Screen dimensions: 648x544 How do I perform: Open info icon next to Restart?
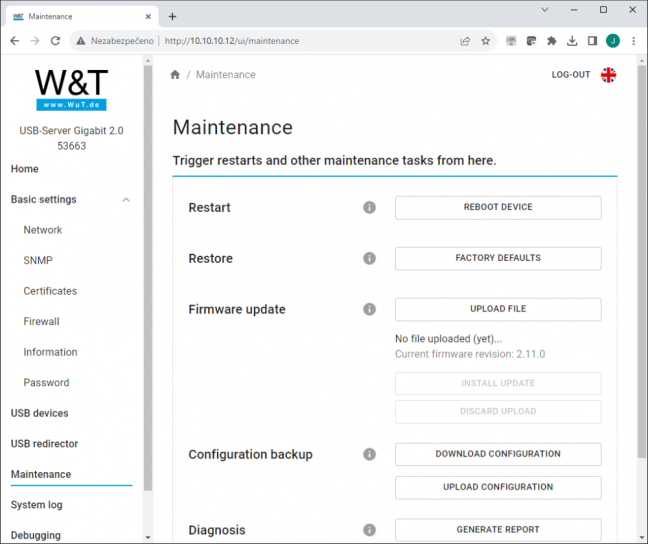pyautogui.click(x=369, y=207)
